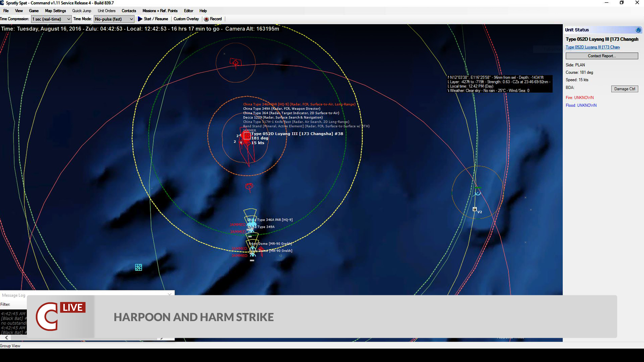Click the red Record icon
This screenshot has height=362, width=644.
click(207, 19)
